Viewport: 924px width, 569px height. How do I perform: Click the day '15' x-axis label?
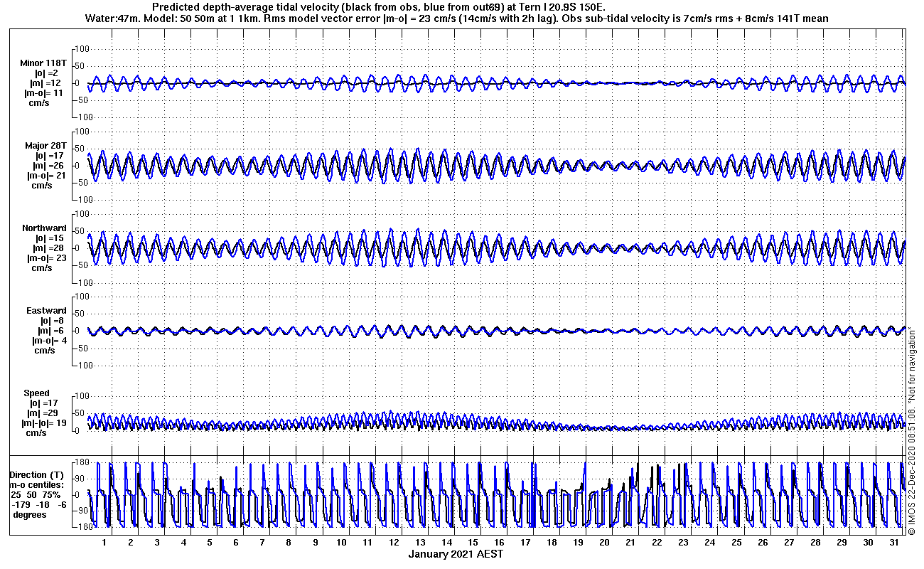473,543
